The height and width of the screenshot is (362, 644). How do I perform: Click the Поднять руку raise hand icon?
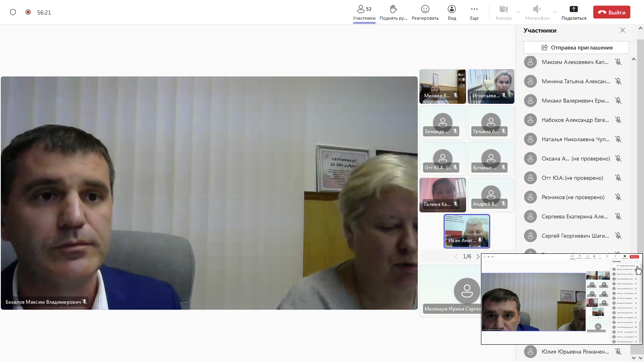pos(393,9)
